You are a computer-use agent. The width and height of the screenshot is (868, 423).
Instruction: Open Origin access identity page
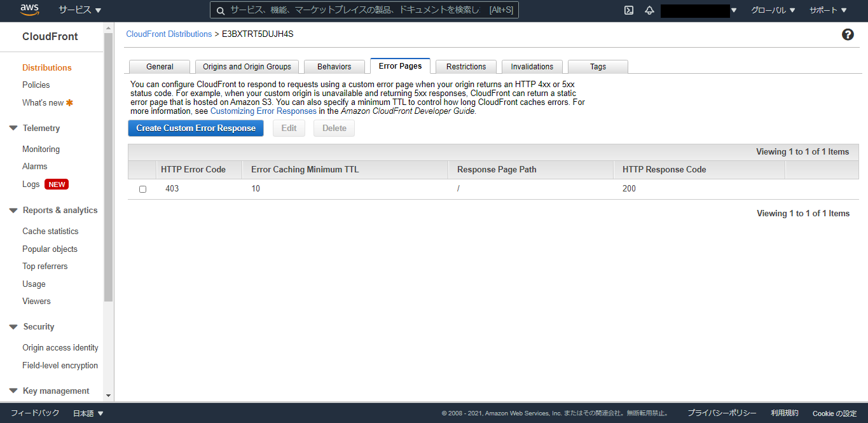(60, 347)
